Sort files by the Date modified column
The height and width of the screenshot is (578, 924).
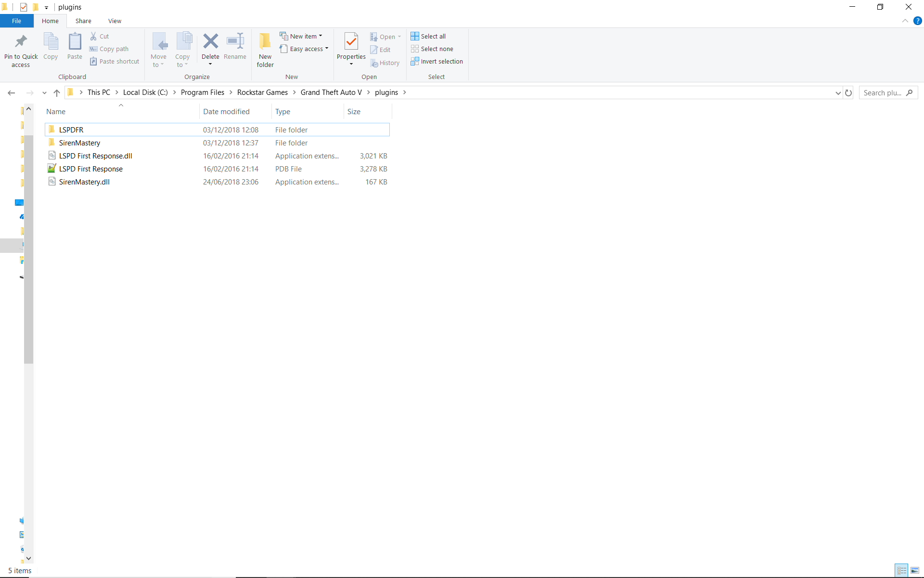[226, 111]
